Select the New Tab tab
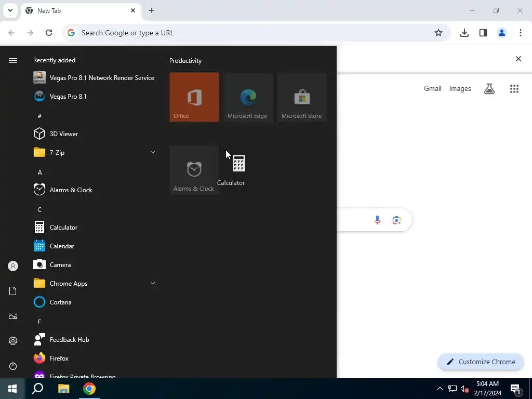The width and height of the screenshot is (532, 399). [81, 10]
